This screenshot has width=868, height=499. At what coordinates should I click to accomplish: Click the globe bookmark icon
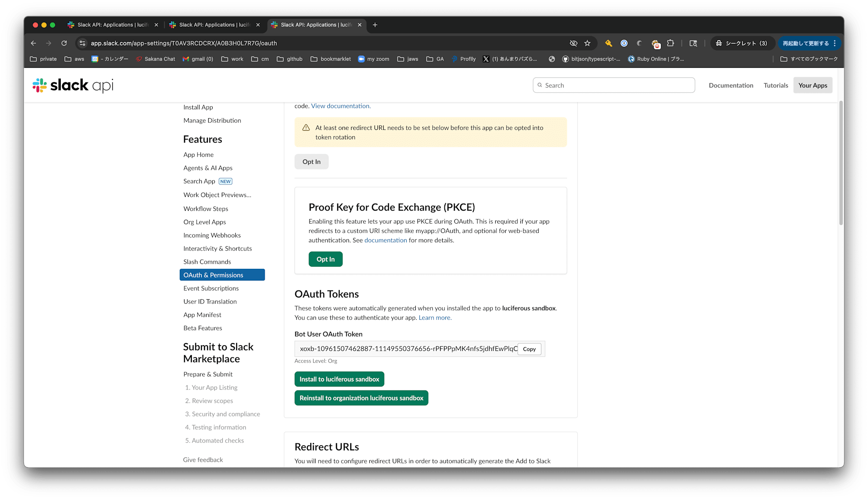click(552, 59)
